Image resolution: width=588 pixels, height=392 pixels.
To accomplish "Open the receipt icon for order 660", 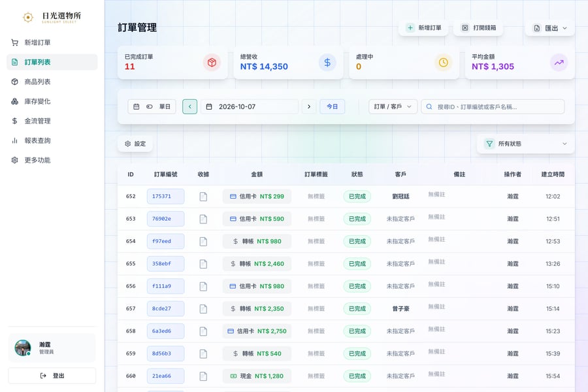I will pyautogui.click(x=203, y=376).
